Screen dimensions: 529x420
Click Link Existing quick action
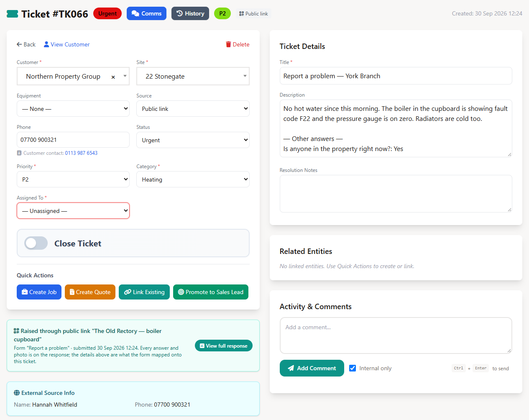144,292
